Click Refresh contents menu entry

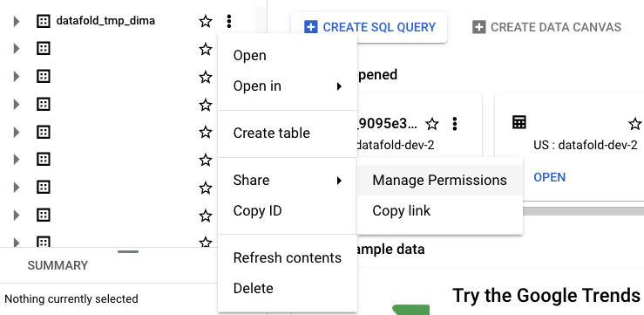tap(287, 257)
